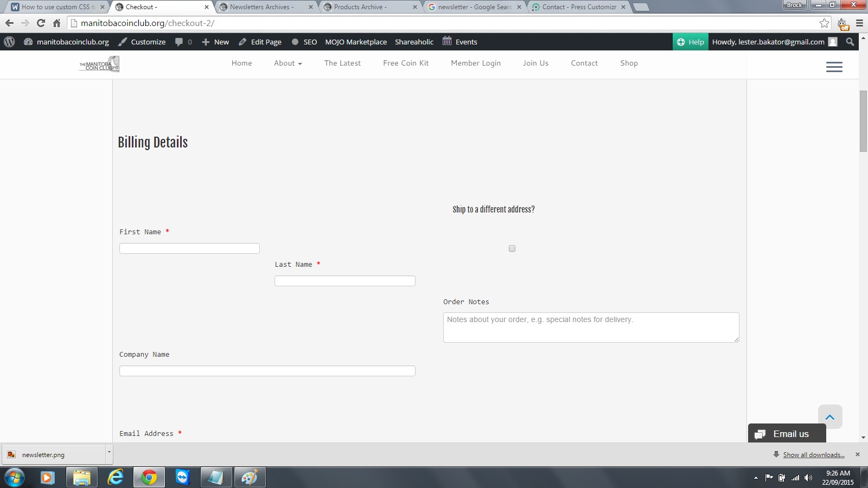
Task: Bookmark this page using the star icon
Action: [824, 23]
